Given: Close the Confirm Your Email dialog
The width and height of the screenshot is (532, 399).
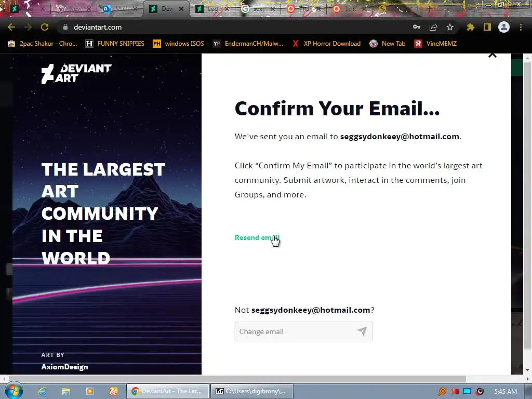Looking at the screenshot, I should 493,55.
